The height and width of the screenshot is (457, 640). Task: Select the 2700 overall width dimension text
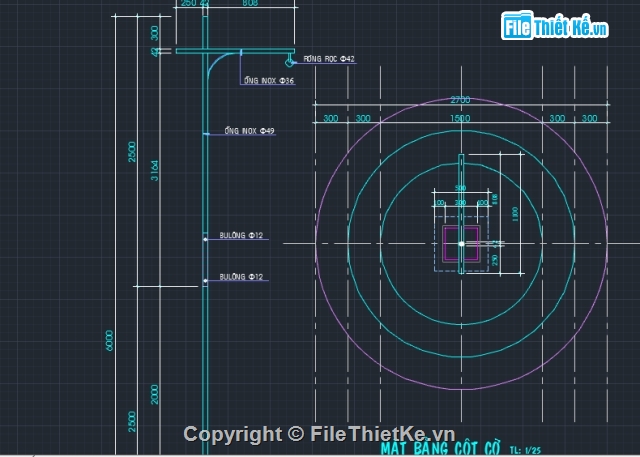coord(460,100)
